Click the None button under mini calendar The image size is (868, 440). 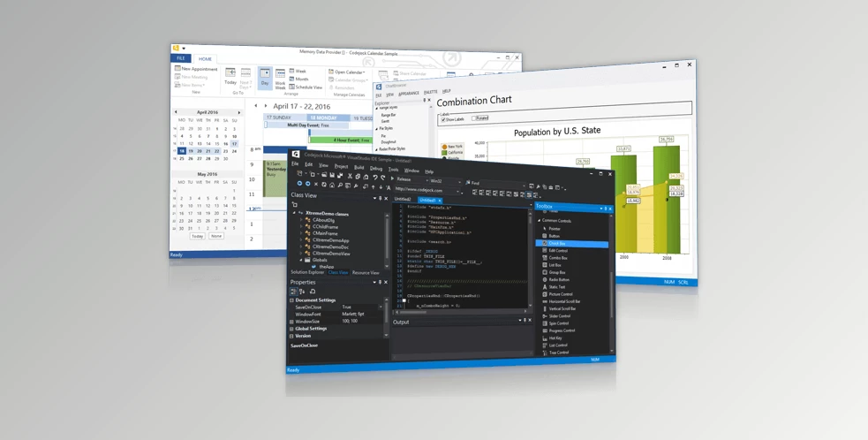215,236
